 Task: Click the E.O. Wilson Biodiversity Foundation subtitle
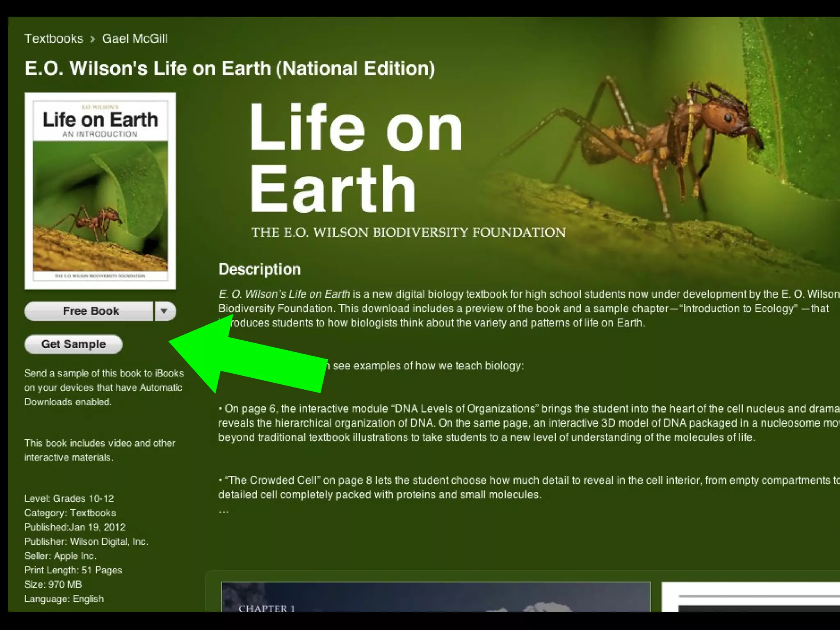(x=408, y=233)
